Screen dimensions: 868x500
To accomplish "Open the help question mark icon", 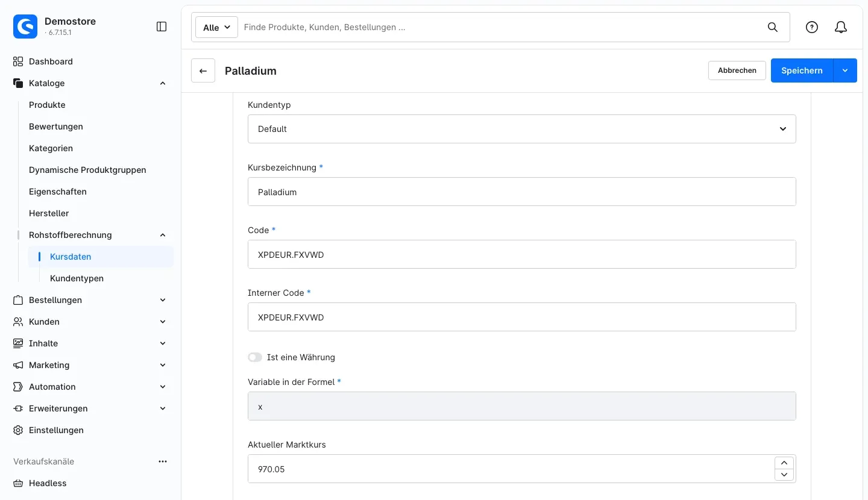I will coord(812,27).
